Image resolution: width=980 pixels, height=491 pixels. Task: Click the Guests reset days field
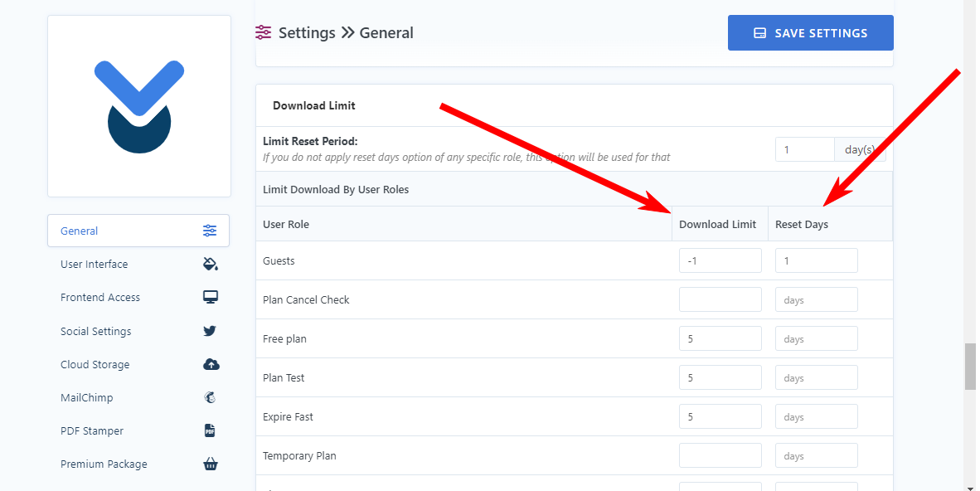tap(816, 260)
